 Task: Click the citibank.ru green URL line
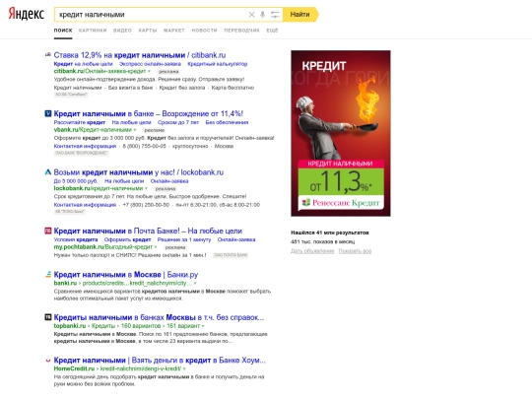coord(100,71)
